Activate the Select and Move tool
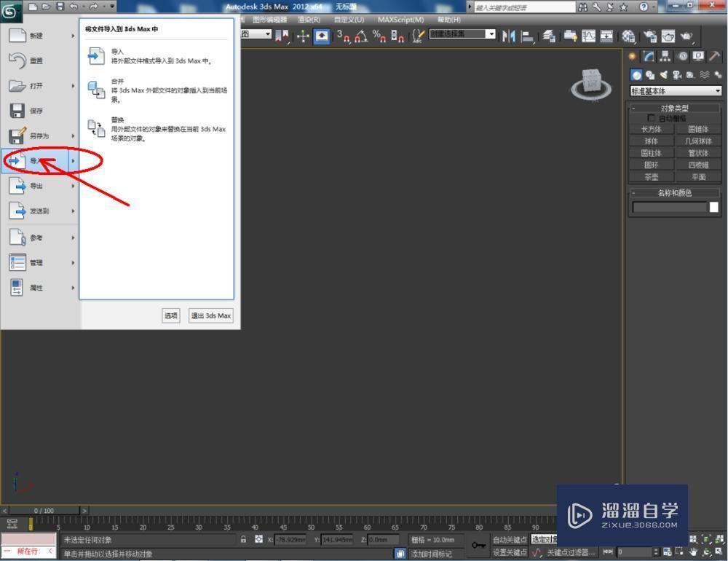 [x=303, y=36]
